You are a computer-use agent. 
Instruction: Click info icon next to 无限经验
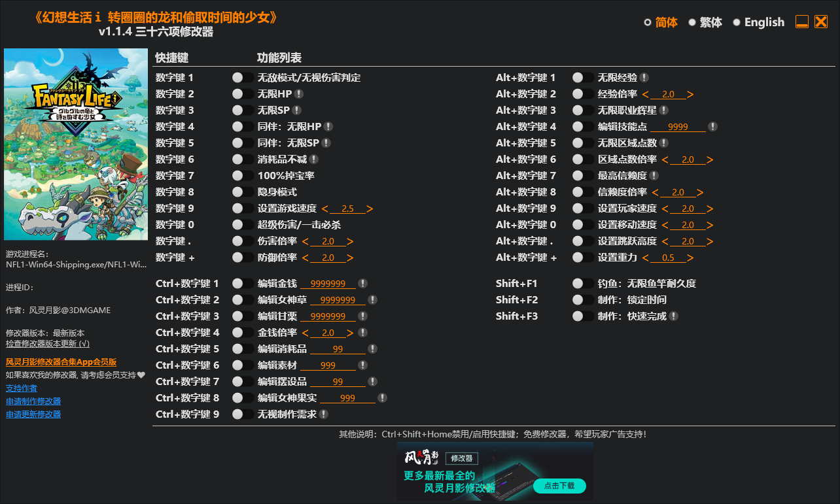click(x=644, y=78)
